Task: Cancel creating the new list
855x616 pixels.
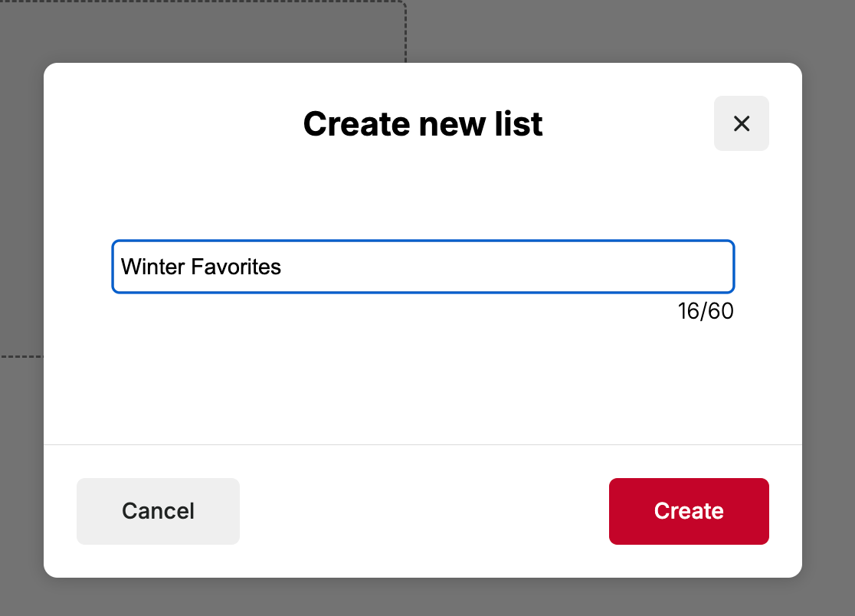Action: coord(158,511)
